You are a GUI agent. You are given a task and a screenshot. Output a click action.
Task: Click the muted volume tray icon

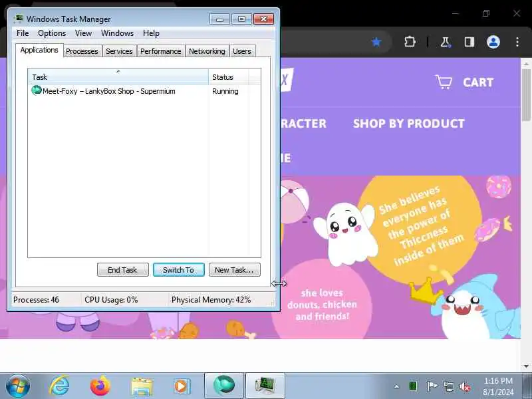465,386
